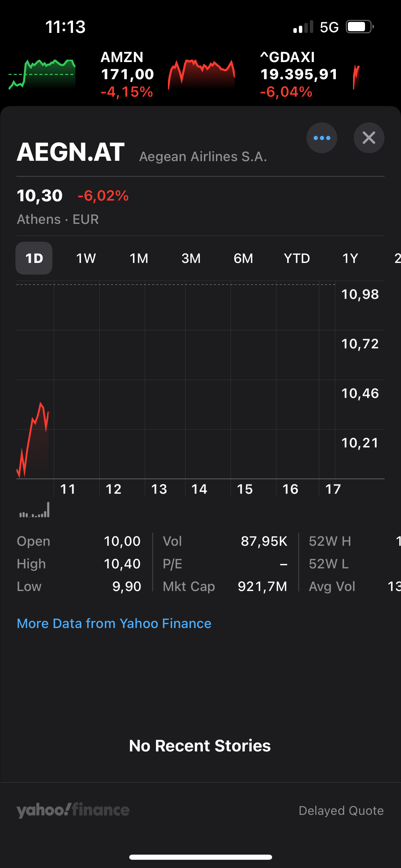This screenshot has width=401, height=868.
Task: Tap the 10,98 price axis label
Action: click(x=360, y=294)
